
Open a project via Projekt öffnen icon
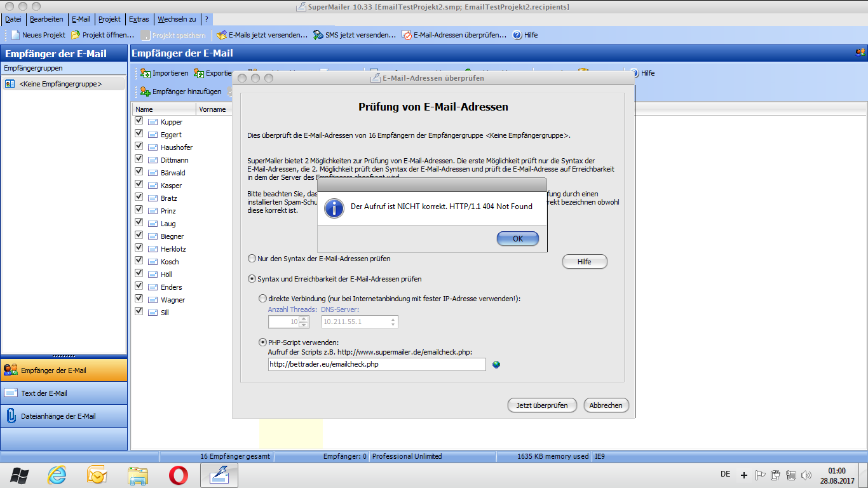click(76, 35)
